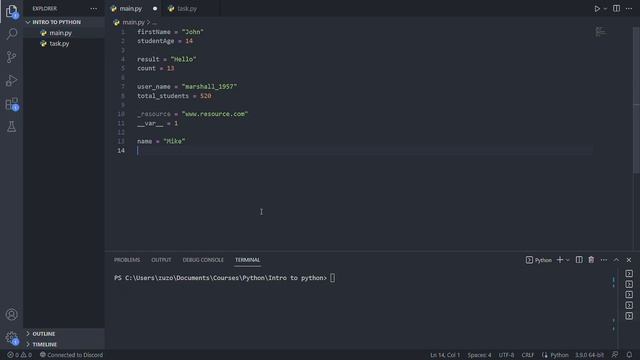This screenshot has height=360, width=640.
Task: Select the Python terminal profile label
Action: click(x=539, y=260)
